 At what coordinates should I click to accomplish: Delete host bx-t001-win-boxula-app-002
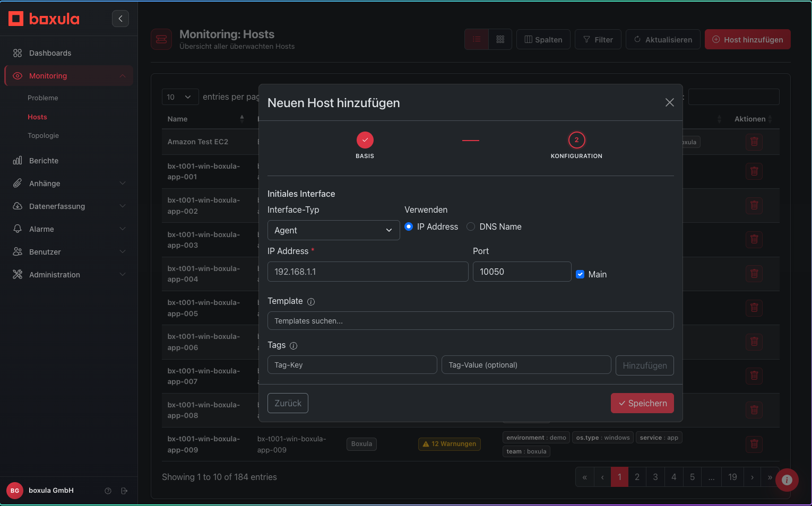(754, 205)
